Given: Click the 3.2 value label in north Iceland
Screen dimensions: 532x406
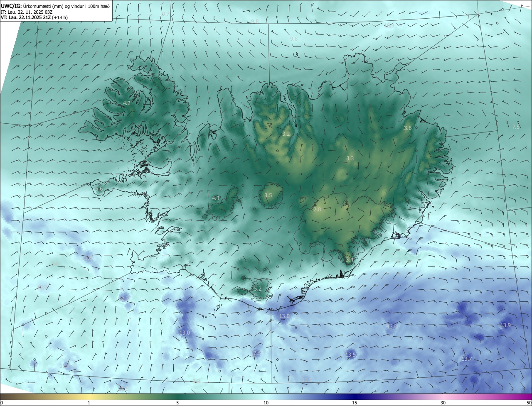Looking at the screenshot, I should (x=286, y=134).
